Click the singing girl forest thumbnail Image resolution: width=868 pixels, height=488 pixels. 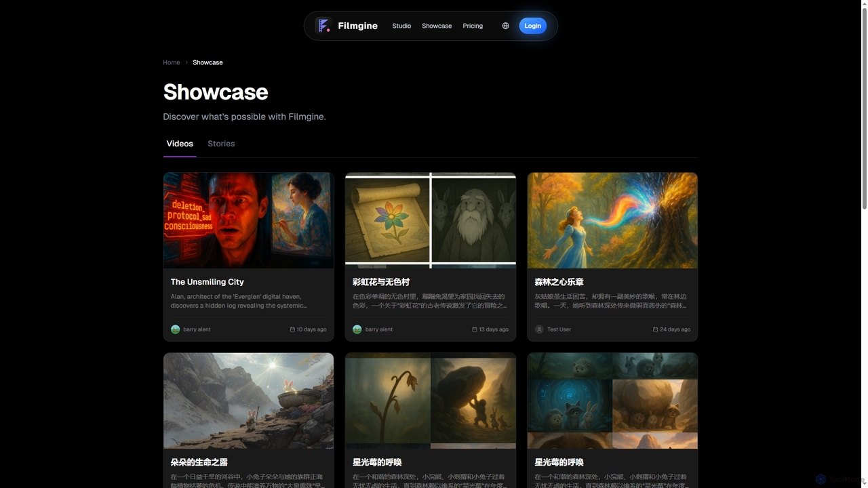612,220
